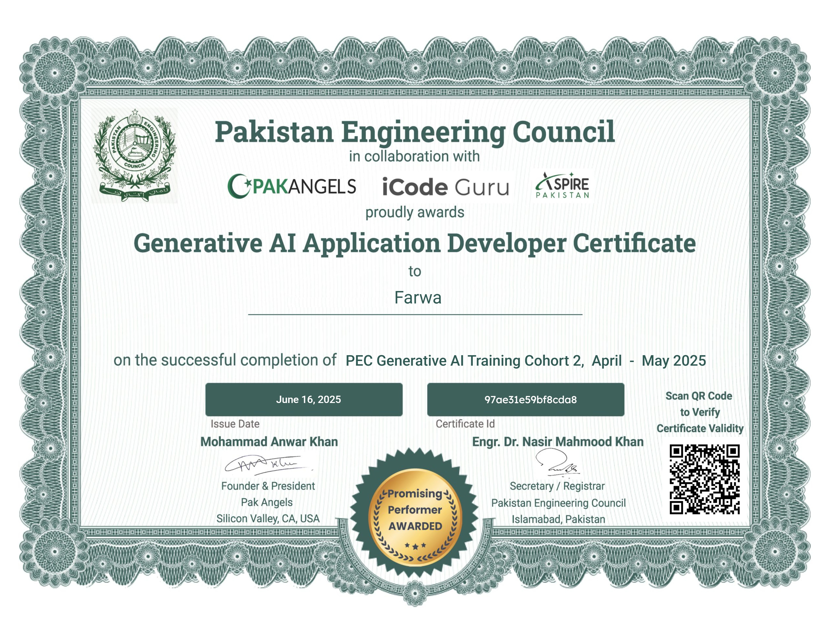The width and height of the screenshot is (834, 644).
Task: Click the 'Scan QR Code' text
Action: click(699, 396)
